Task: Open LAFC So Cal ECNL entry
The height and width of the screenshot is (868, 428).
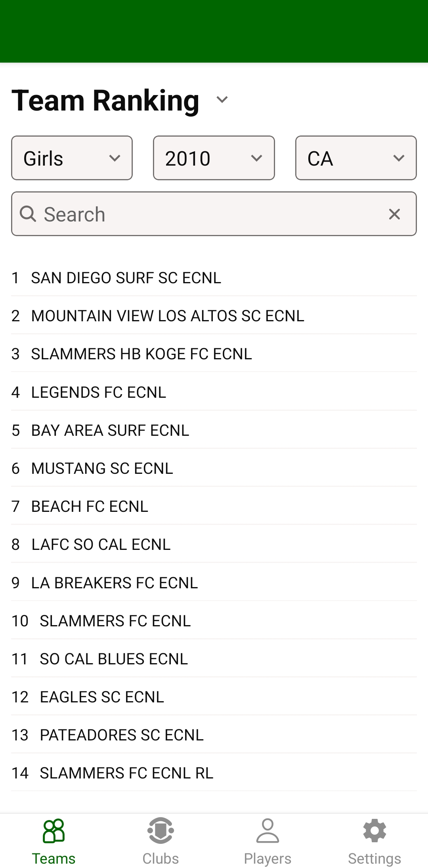Action: click(x=101, y=544)
